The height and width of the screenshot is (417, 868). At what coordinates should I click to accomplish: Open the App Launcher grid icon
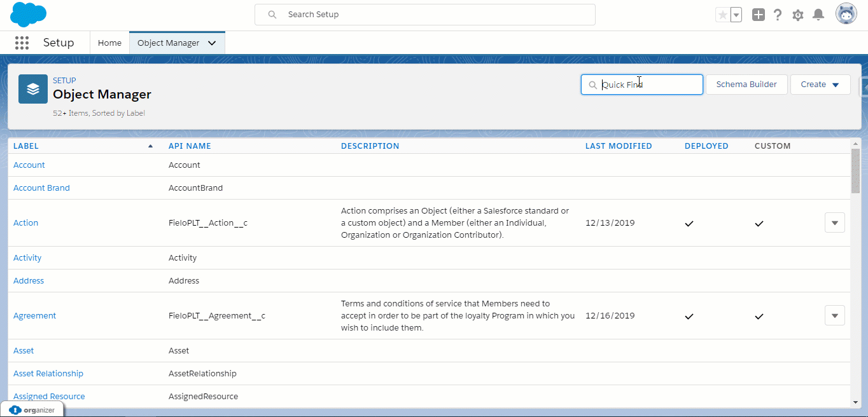point(22,43)
